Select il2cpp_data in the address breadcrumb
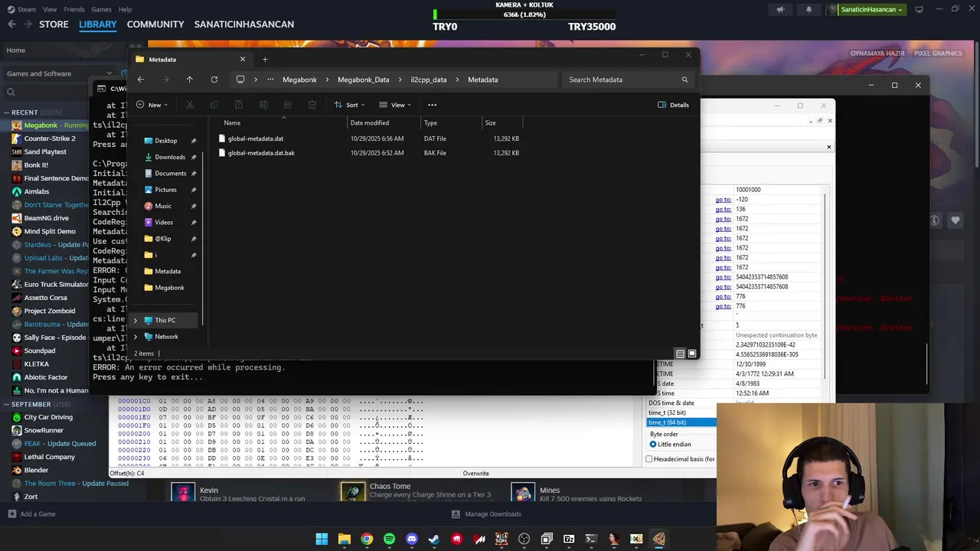 point(429,80)
